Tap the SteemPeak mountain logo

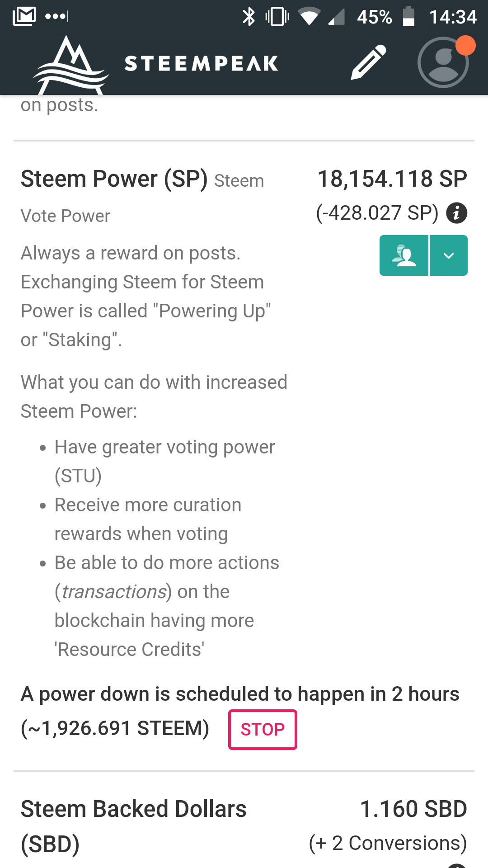70,64
